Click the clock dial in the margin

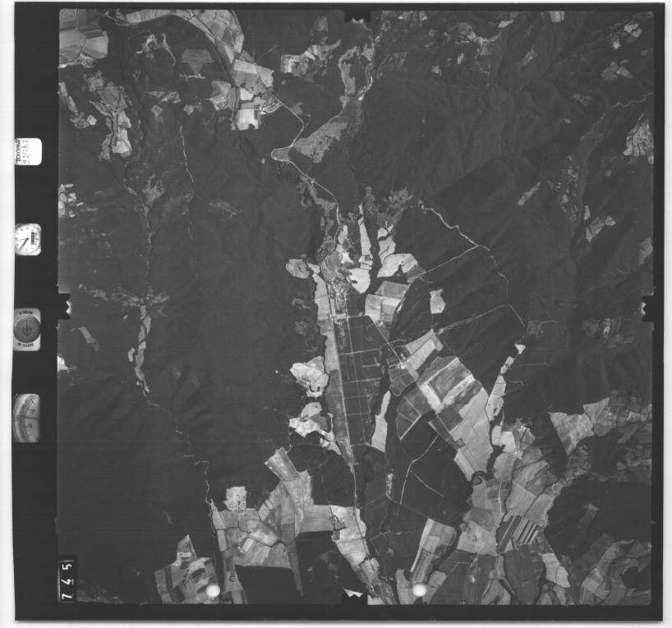coord(28,239)
